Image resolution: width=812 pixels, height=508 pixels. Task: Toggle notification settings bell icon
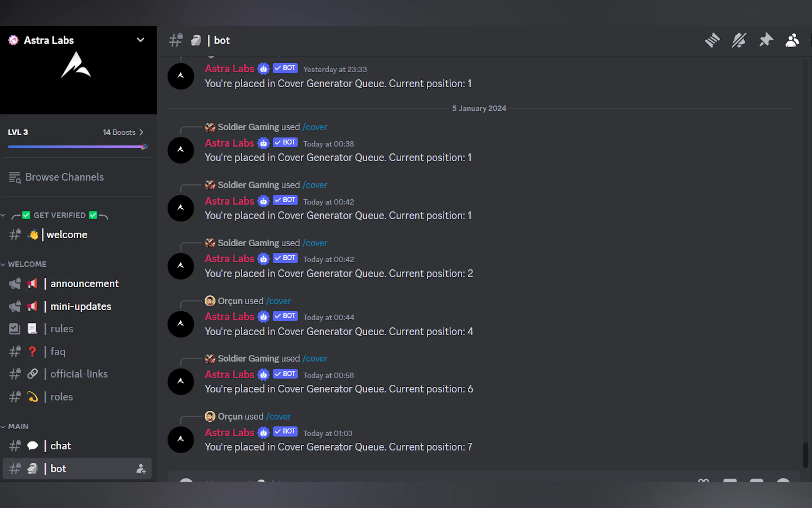pos(739,40)
